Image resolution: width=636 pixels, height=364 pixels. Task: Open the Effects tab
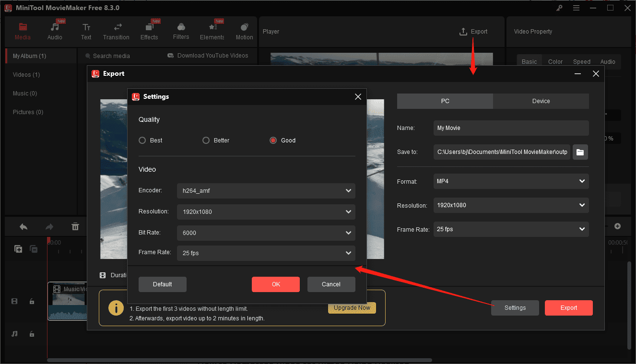149,32
